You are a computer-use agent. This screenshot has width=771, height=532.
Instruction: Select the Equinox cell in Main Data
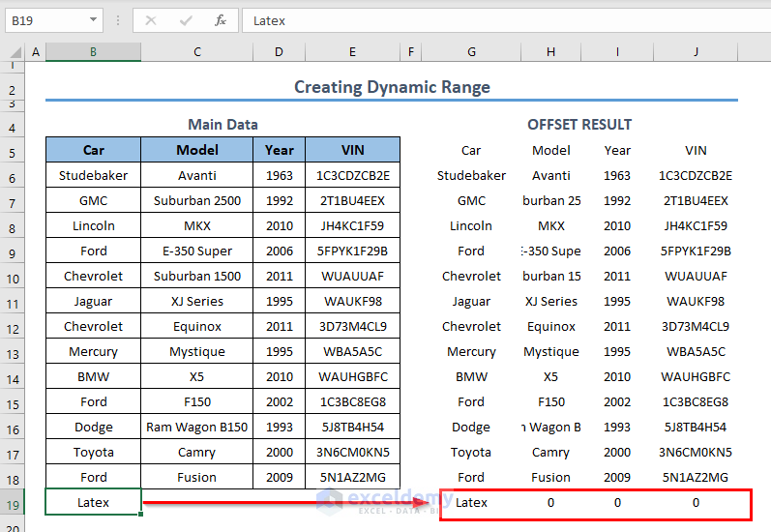(x=197, y=327)
